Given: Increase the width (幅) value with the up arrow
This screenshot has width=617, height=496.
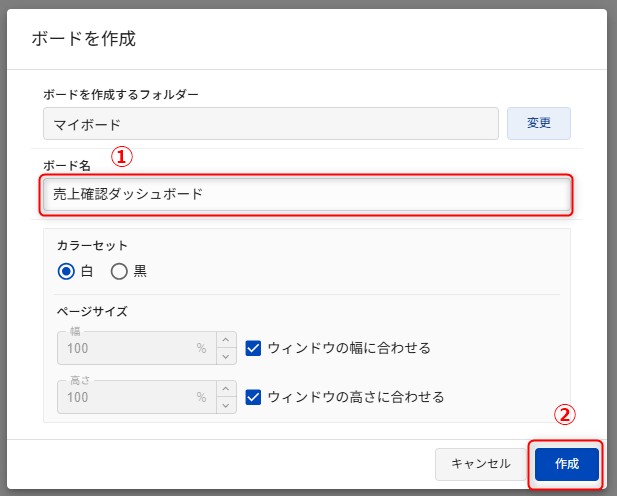Looking at the screenshot, I should [226, 340].
